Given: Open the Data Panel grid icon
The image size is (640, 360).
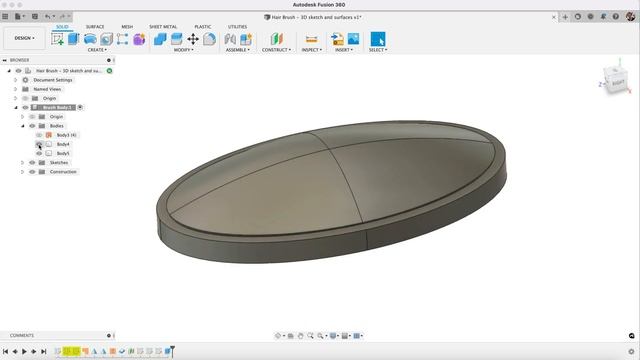Looking at the screenshot, I should pyautogui.click(x=5, y=17).
